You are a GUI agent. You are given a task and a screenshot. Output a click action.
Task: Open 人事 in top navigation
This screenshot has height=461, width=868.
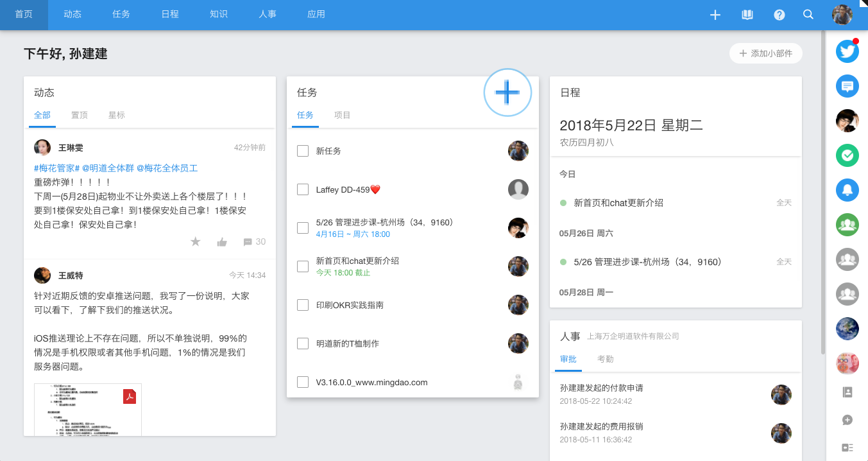268,15
